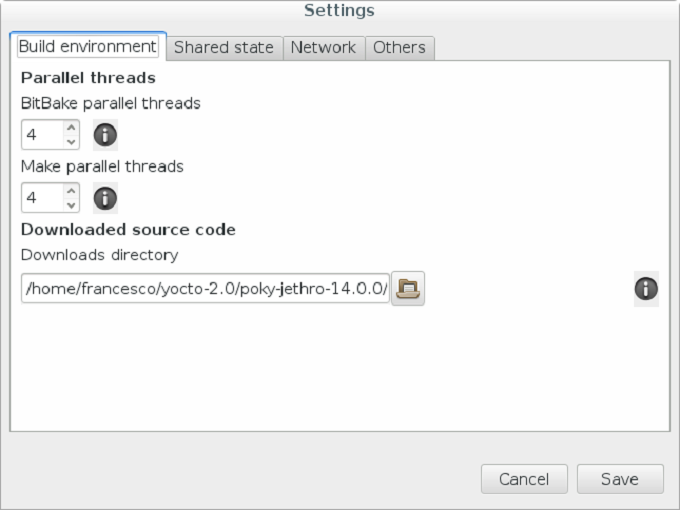The height and width of the screenshot is (510, 680).
Task: Open the Network tab
Action: point(323,47)
